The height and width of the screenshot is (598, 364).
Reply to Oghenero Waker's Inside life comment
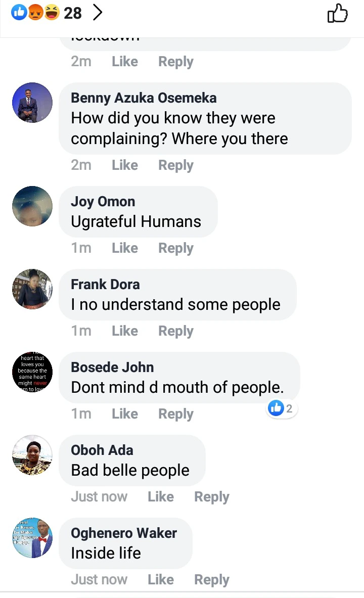212,580
